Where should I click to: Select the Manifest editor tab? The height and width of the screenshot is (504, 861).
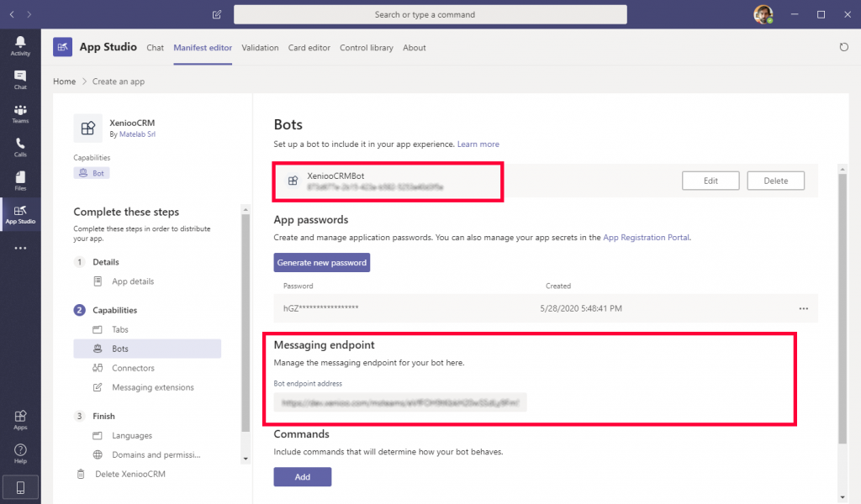point(203,48)
